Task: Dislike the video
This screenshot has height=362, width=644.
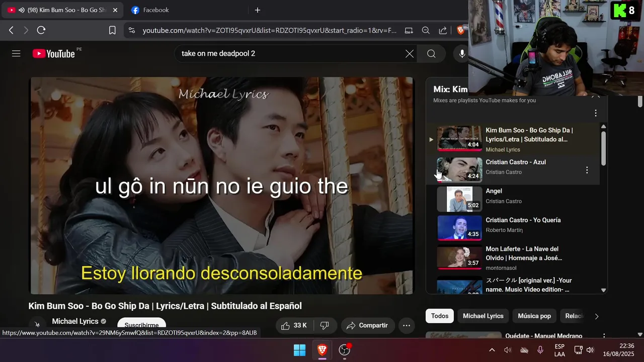Action: click(325, 325)
